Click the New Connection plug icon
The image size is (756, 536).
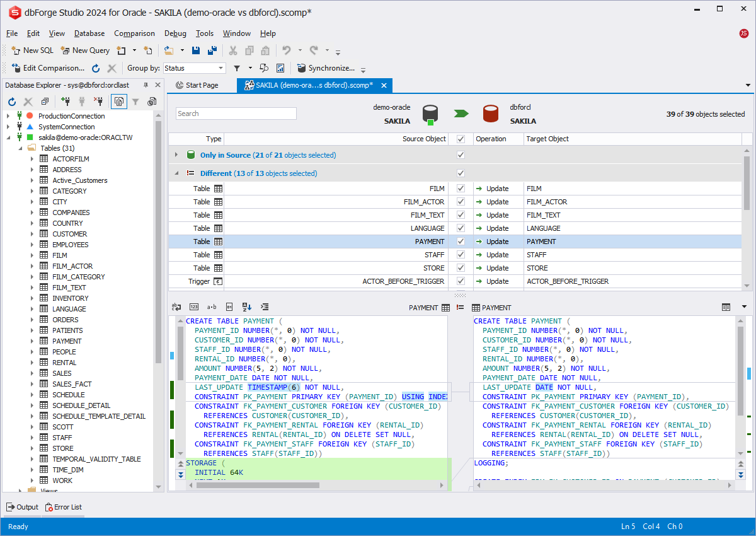66,102
